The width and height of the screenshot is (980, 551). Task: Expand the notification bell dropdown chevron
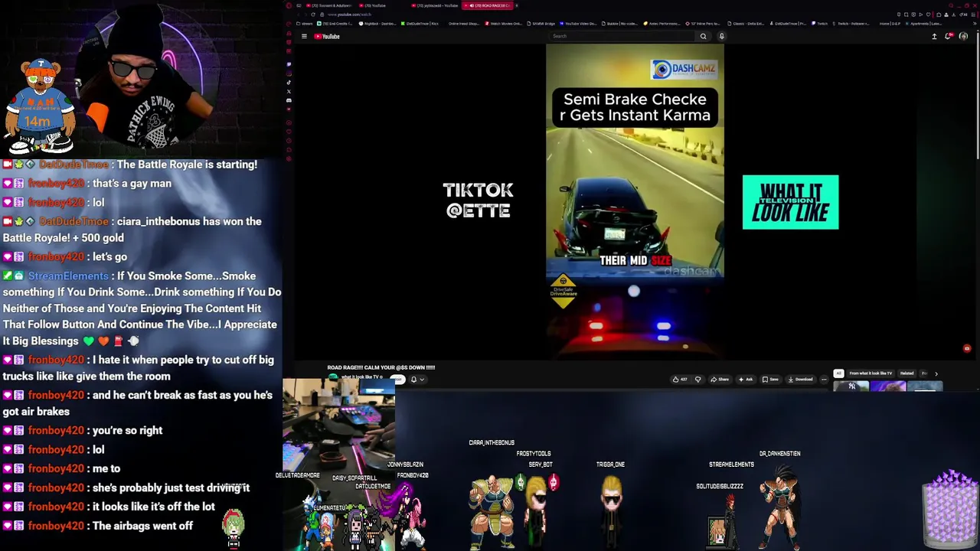pyautogui.click(x=423, y=380)
